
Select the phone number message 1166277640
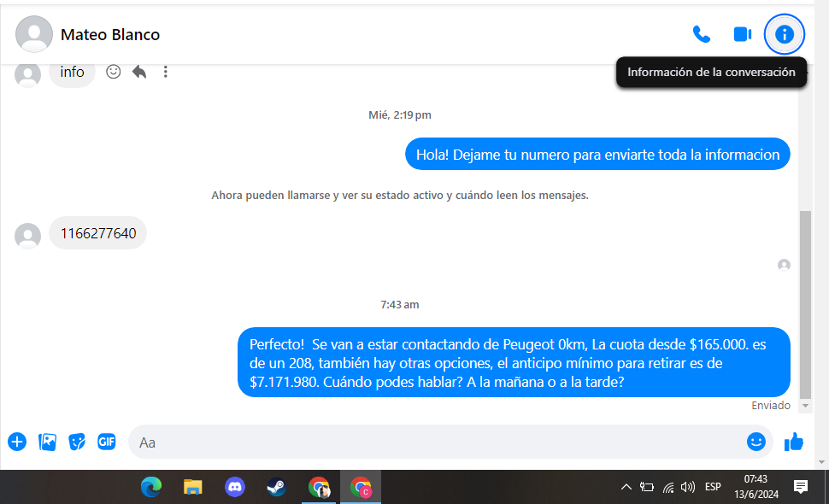(x=97, y=233)
